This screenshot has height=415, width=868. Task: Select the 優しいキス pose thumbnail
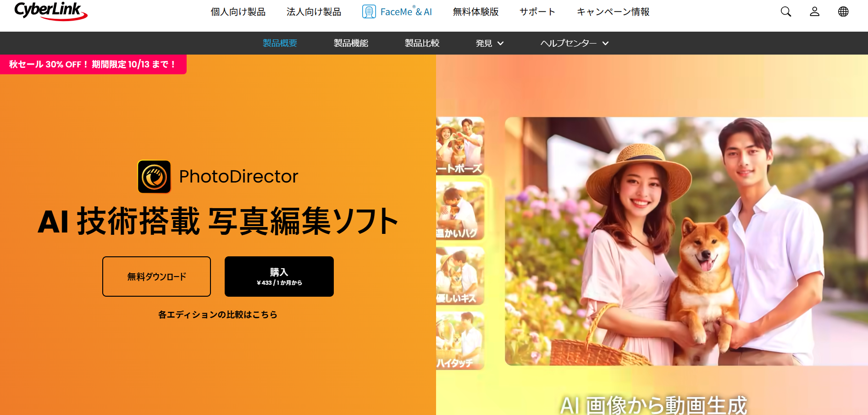459,276
